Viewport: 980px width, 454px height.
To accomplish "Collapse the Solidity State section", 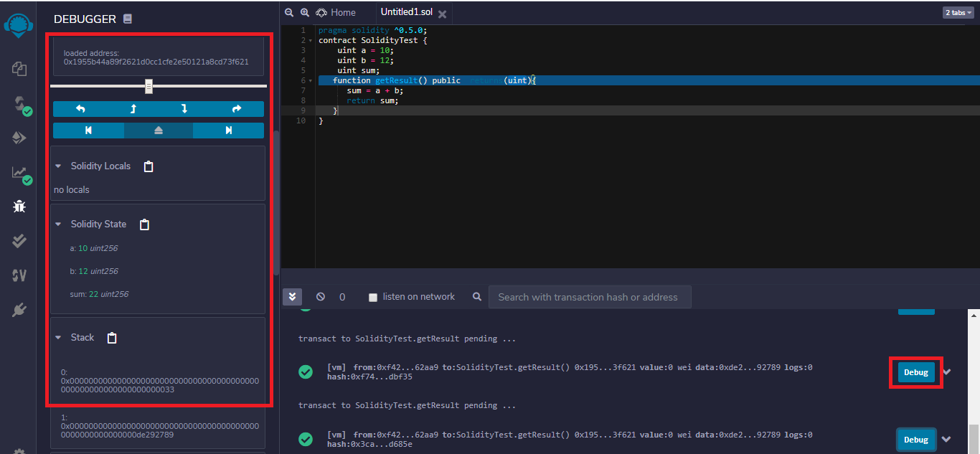I will [59, 224].
